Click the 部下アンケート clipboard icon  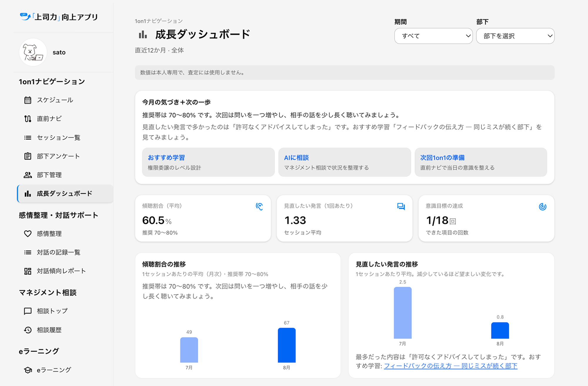(28, 156)
